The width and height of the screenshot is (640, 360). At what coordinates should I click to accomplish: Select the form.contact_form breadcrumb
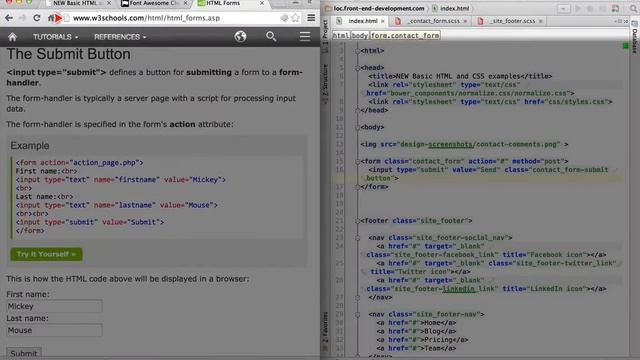[405, 36]
